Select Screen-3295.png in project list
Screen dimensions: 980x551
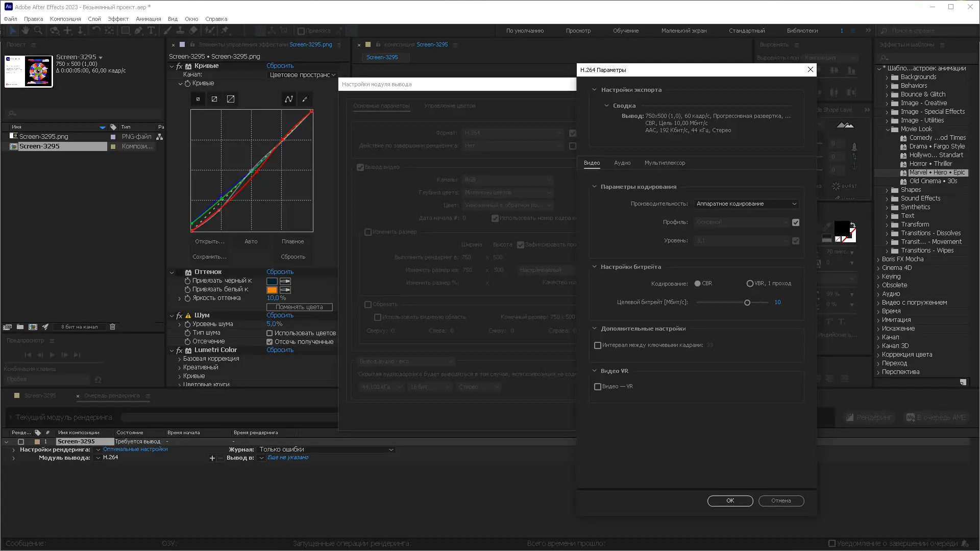coord(43,137)
